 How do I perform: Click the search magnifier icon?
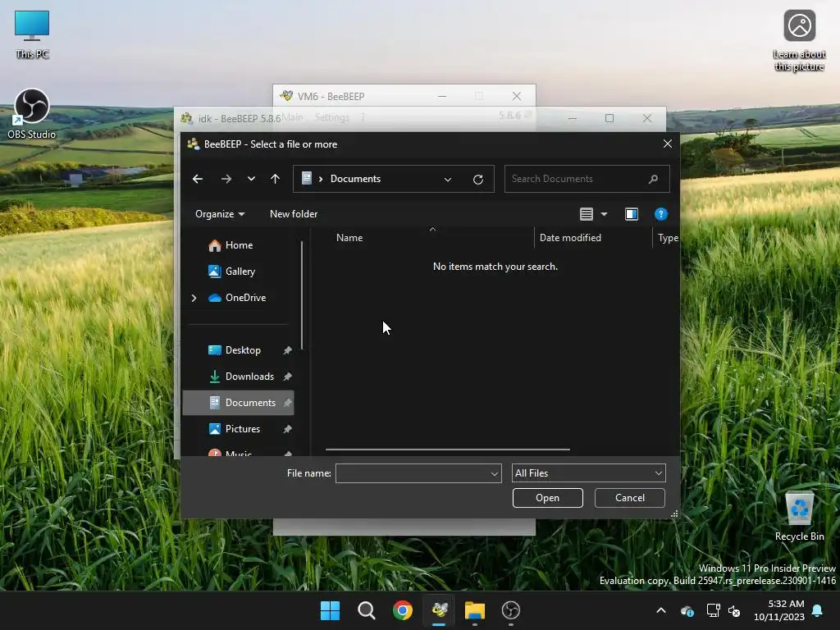pyautogui.click(x=653, y=179)
